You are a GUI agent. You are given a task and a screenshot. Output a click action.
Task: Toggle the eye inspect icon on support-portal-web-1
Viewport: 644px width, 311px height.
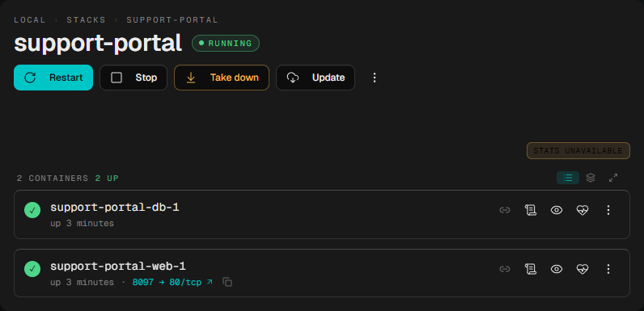coord(557,269)
